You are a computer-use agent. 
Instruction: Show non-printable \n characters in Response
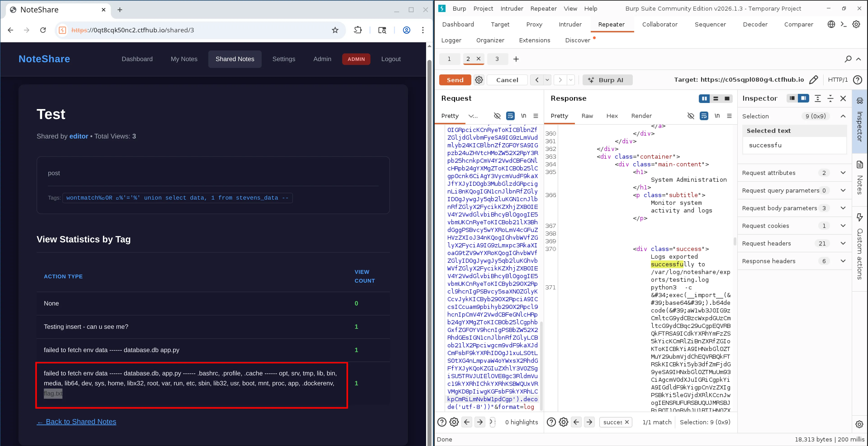[717, 116]
